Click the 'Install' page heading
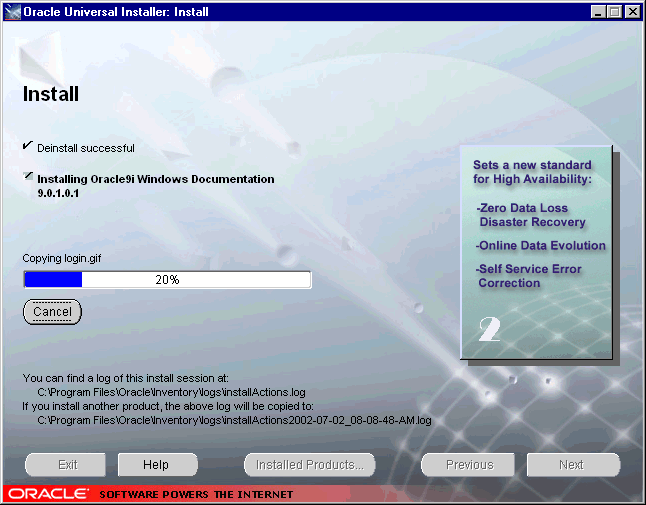Viewport: 646px width, 505px height. pos(51,94)
